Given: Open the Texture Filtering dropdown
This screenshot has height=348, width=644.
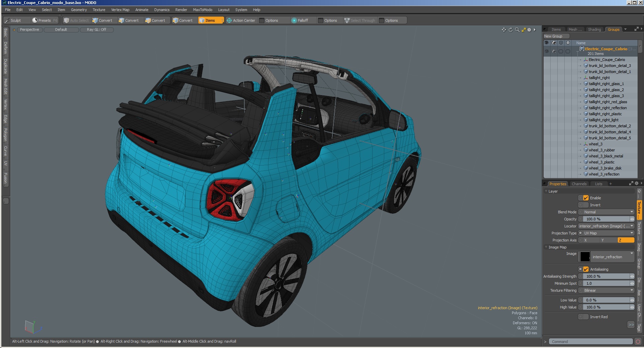Looking at the screenshot, I should pos(609,290).
